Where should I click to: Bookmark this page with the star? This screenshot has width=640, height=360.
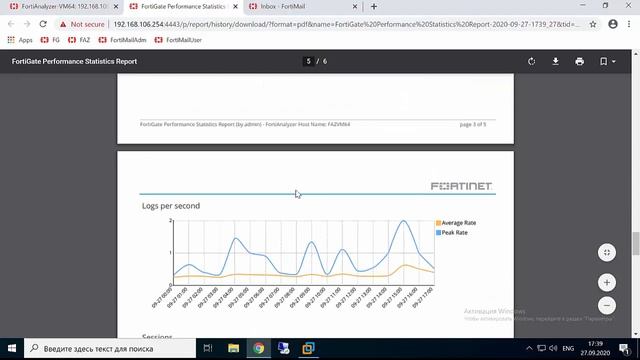pyautogui.click(x=593, y=24)
